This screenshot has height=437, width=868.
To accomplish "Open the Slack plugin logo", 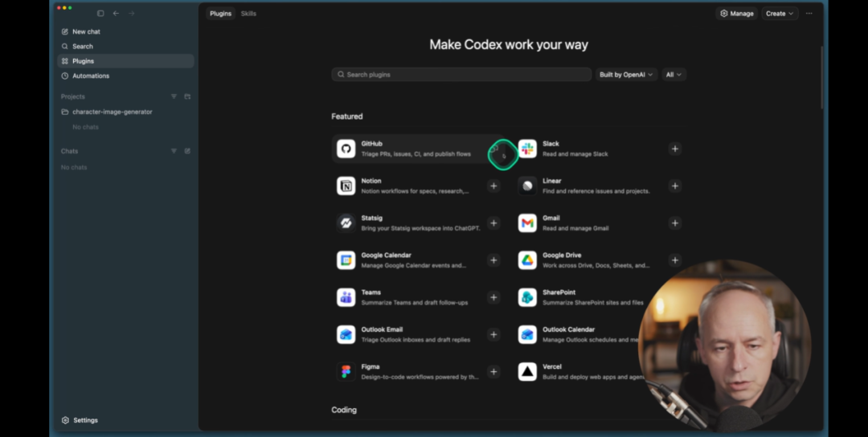I will [527, 149].
